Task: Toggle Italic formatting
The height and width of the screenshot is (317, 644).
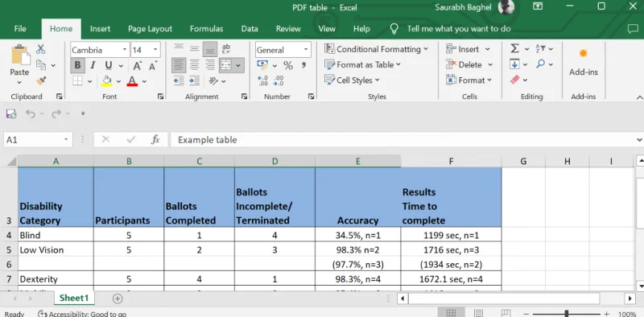Action: coord(93,66)
